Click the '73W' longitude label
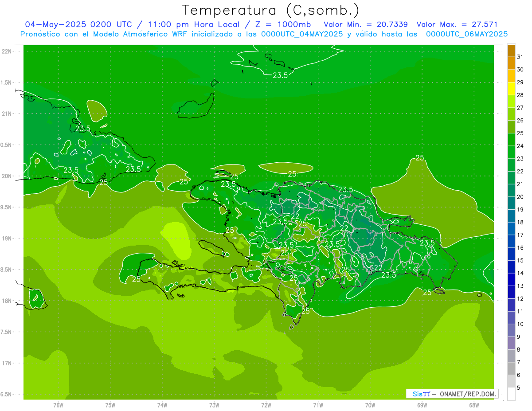The width and height of the screenshot is (532, 411). pyautogui.click(x=214, y=405)
